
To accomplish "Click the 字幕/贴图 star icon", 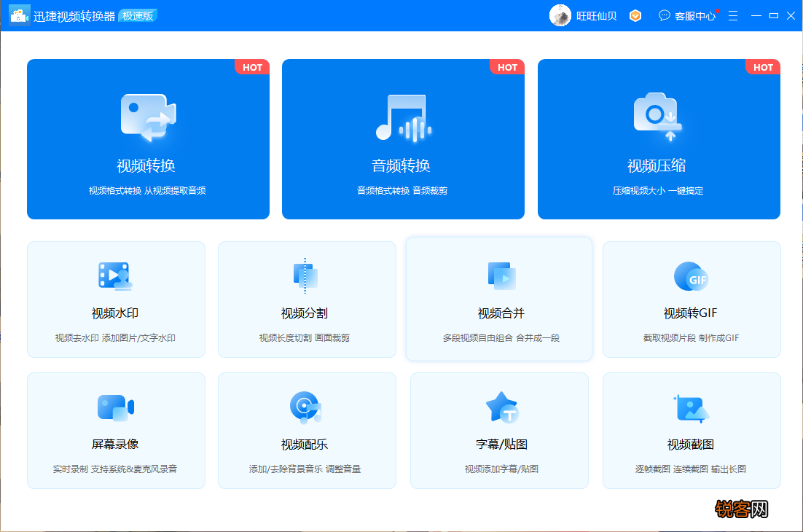I will click(502, 407).
